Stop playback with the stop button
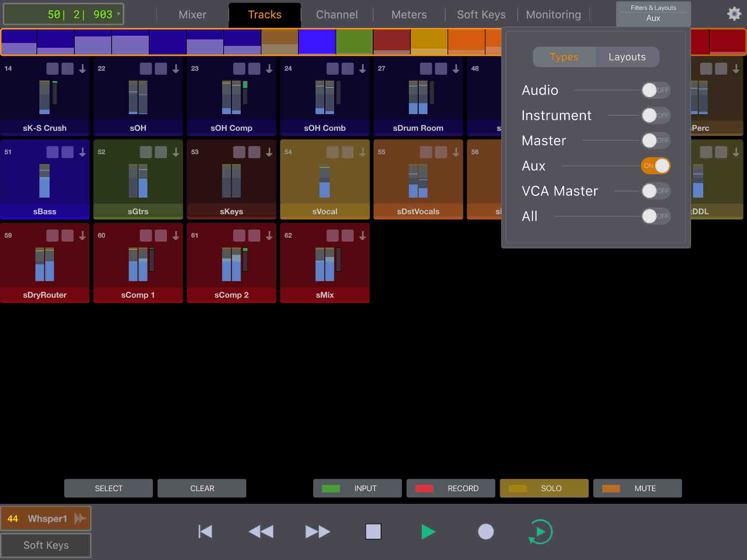 point(373,532)
